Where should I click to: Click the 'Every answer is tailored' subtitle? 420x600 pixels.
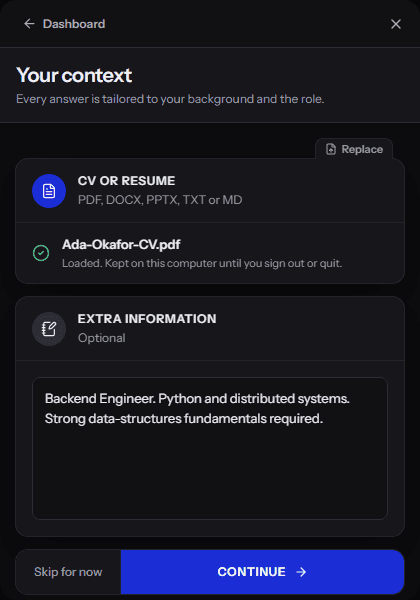[170, 99]
